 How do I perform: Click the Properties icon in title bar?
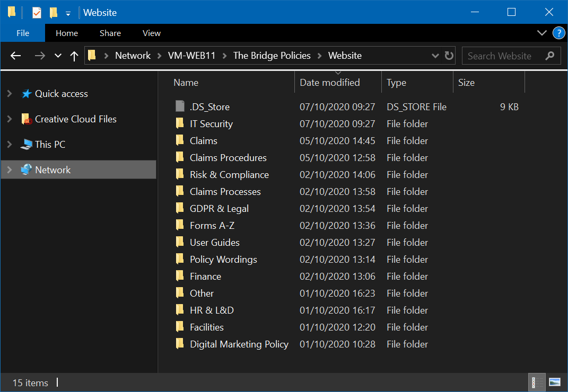(x=37, y=12)
